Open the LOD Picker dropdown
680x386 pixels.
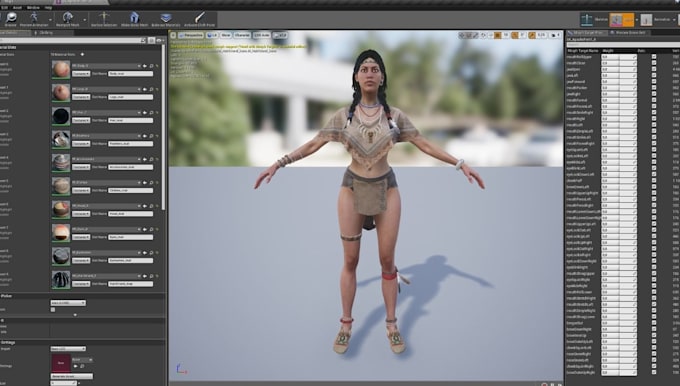point(68,303)
